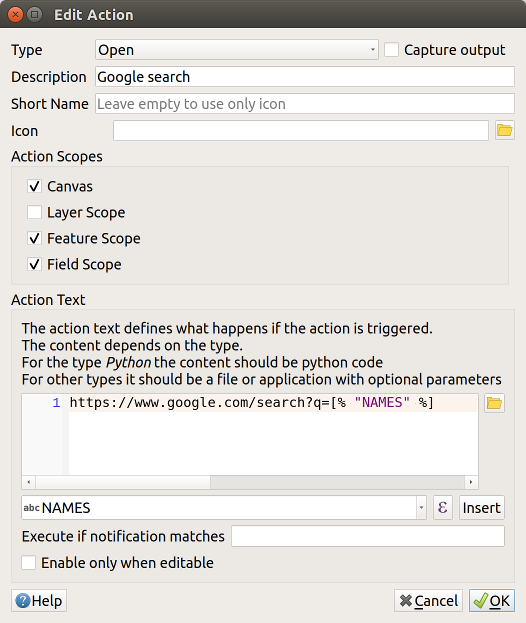Open file browser next to action text editor
The image size is (526, 623).
tap(494, 403)
